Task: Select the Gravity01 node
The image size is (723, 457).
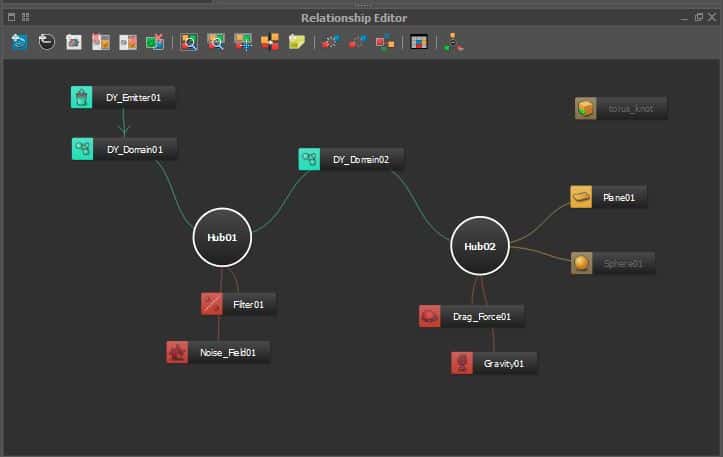Action: [494, 363]
